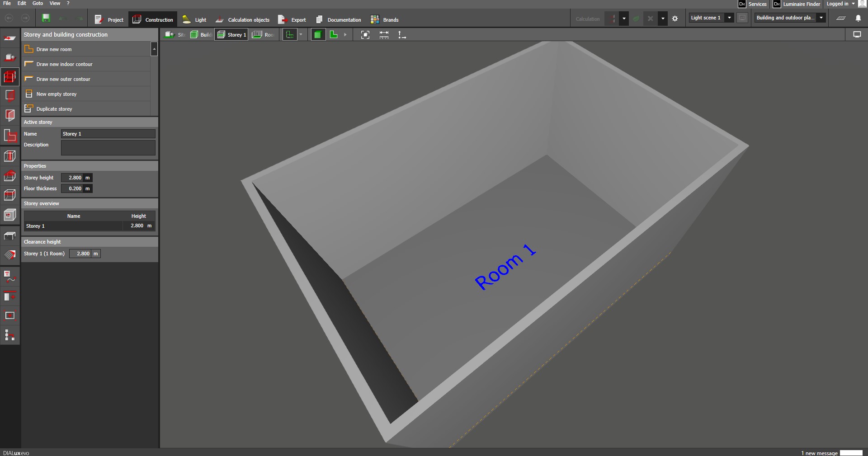Viewport: 868px width, 456px height.
Task: Switch to the Light tab
Action: (194, 20)
